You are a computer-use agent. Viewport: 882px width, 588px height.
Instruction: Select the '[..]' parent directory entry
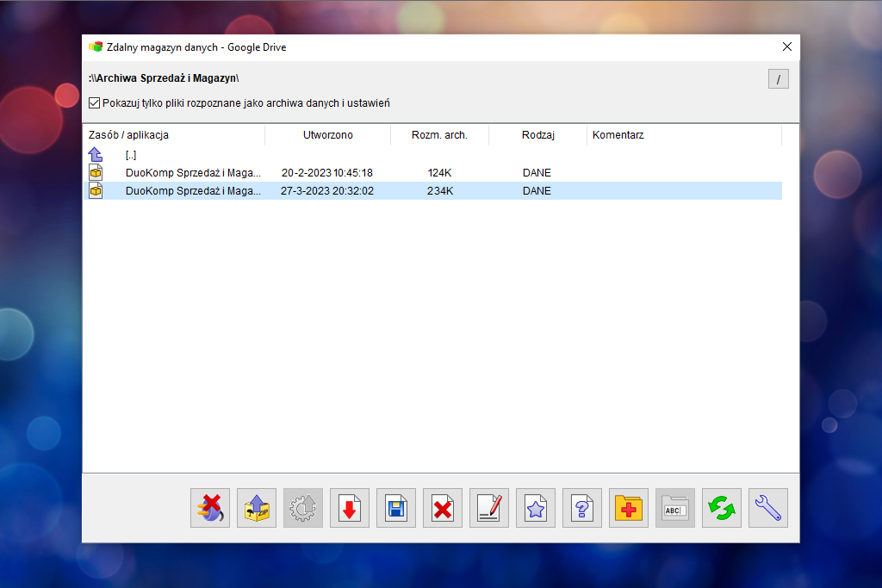point(131,155)
